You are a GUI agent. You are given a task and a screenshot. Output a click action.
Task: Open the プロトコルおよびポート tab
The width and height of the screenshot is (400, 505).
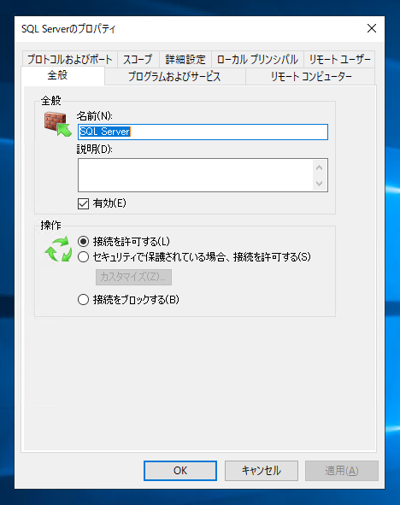70,59
